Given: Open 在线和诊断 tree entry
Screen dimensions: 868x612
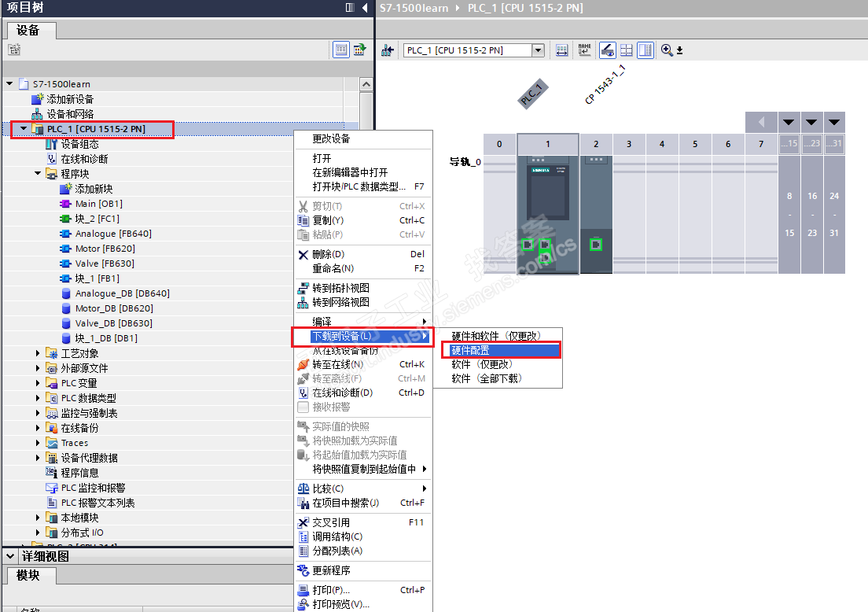Looking at the screenshot, I should [x=84, y=159].
